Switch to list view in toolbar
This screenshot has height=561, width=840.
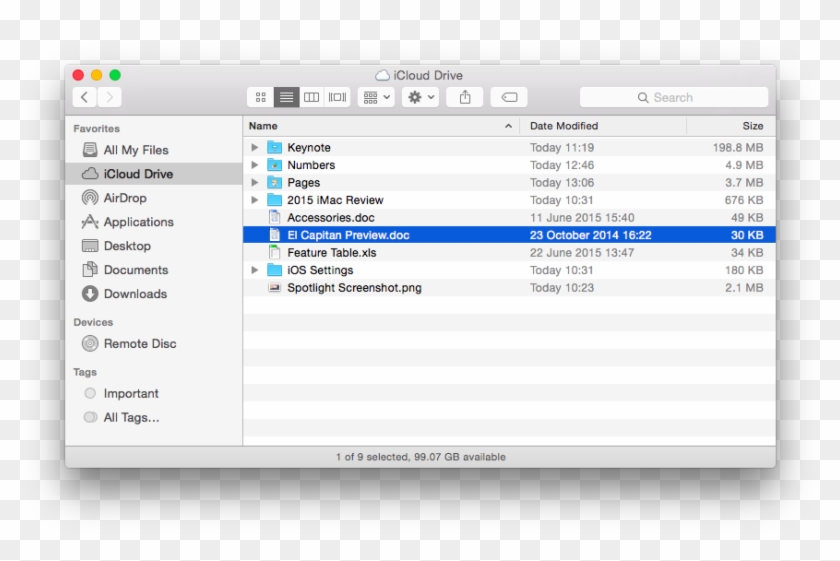click(x=287, y=97)
